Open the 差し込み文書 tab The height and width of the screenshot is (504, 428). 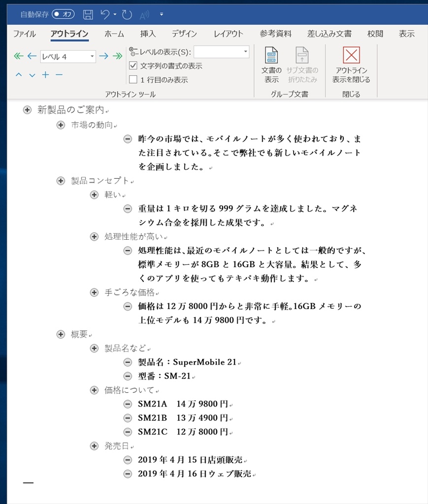click(x=329, y=34)
